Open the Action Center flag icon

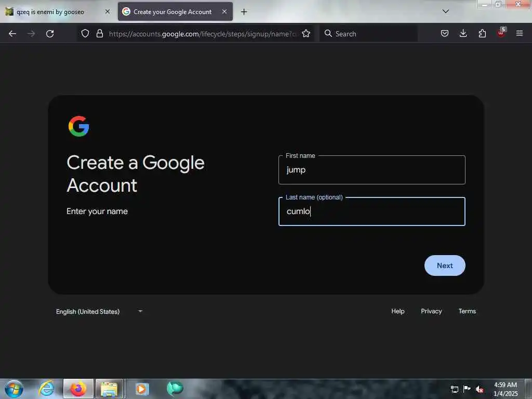pyautogui.click(x=467, y=389)
